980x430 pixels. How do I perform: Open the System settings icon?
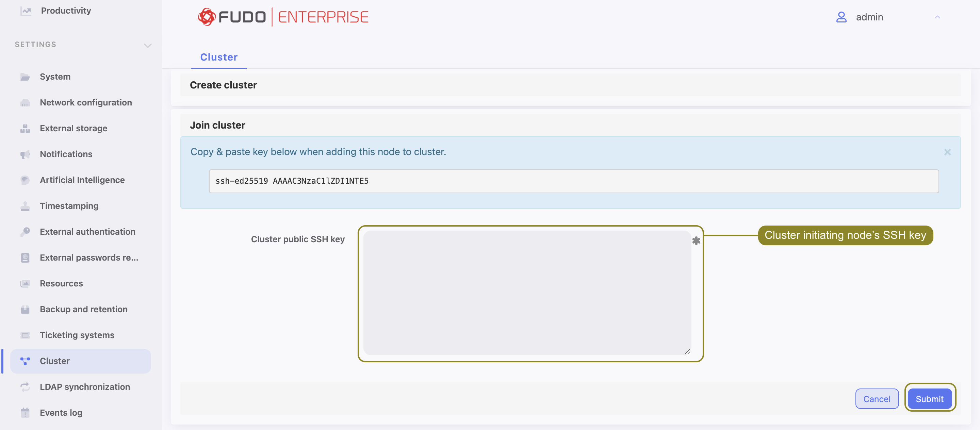coord(25,77)
